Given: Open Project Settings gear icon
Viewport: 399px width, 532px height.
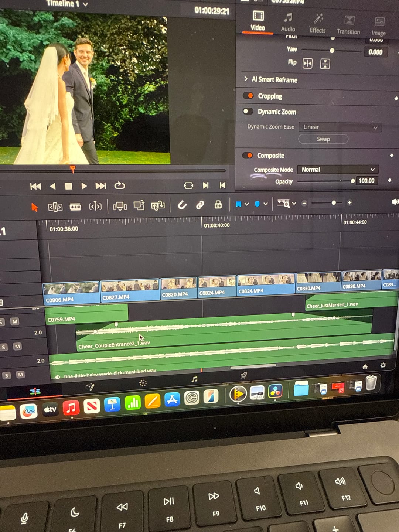Looking at the screenshot, I should [x=383, y=365].
